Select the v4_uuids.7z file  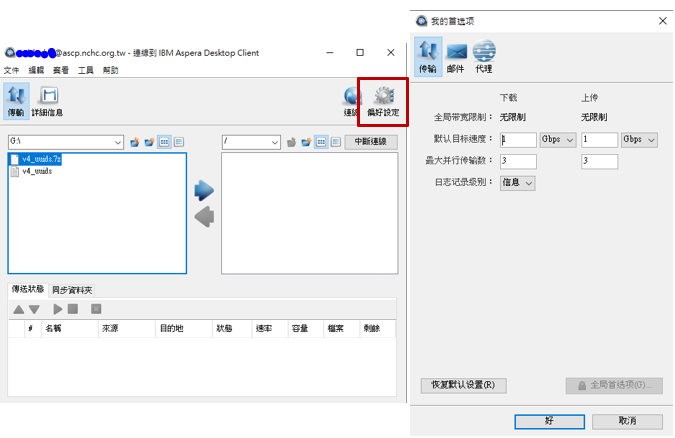(42, 159)
